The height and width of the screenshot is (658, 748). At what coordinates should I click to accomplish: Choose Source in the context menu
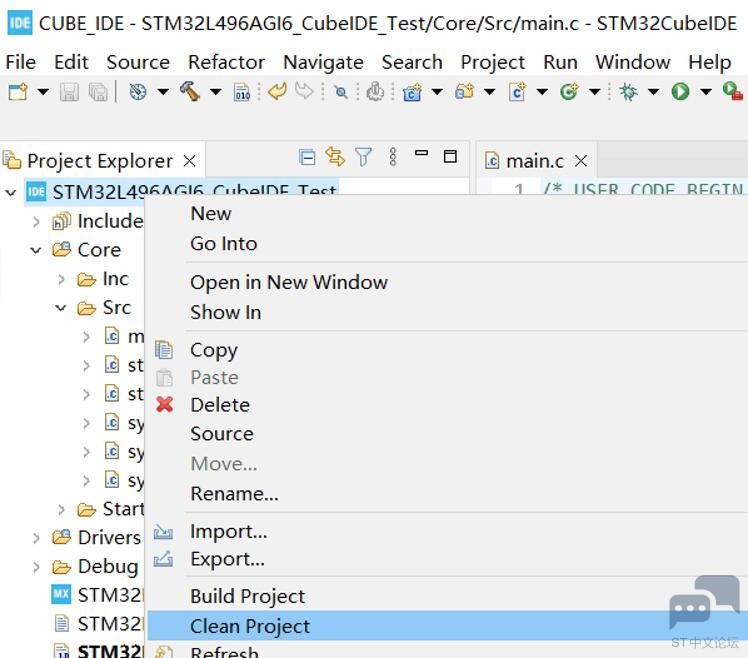[x=447, y=434]
